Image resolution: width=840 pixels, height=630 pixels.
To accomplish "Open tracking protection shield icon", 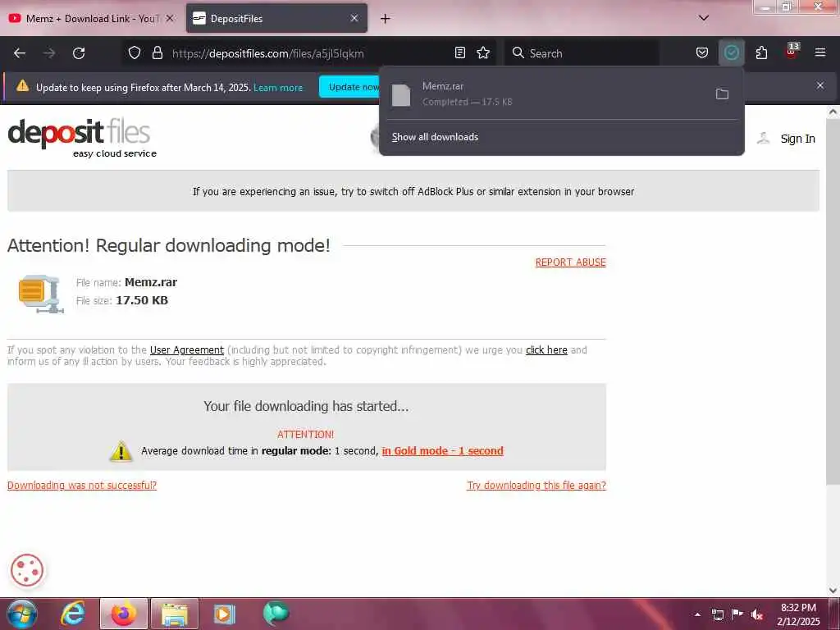I will (135, 52).
